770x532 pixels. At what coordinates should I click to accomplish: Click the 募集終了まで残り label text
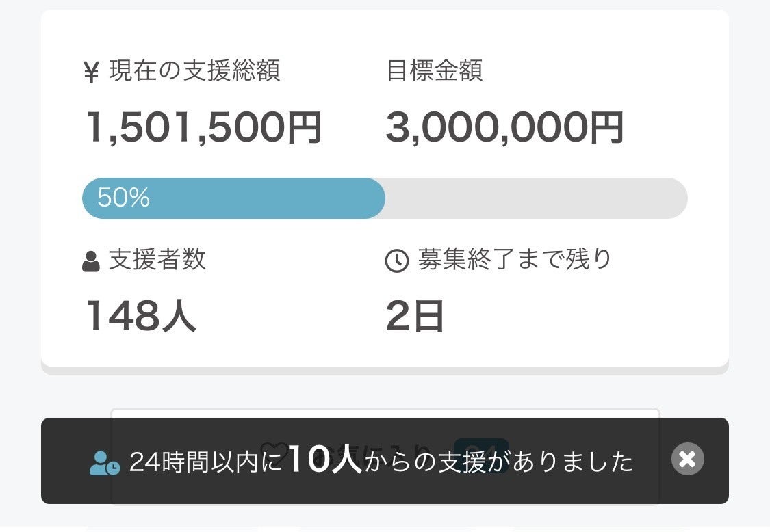point(514,260)
